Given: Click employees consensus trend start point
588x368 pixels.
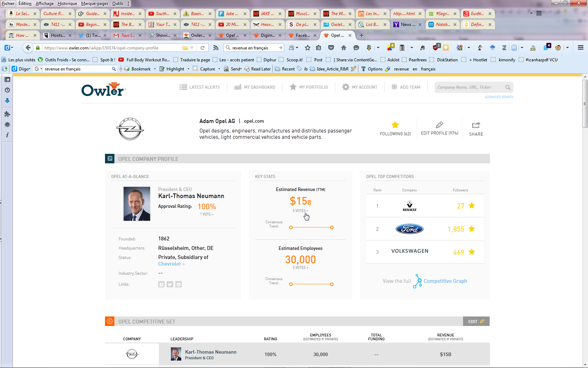Looking at the screenshot, I should [291, 284].
